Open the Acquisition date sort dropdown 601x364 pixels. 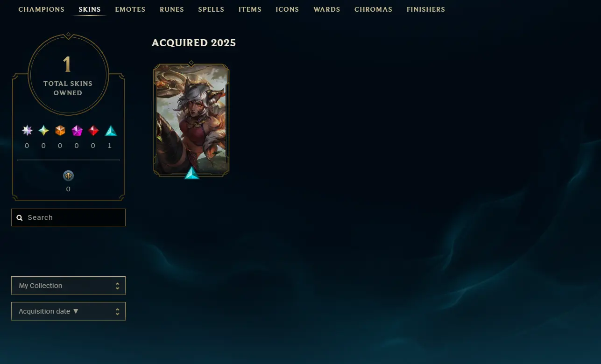tap(68, 311)
